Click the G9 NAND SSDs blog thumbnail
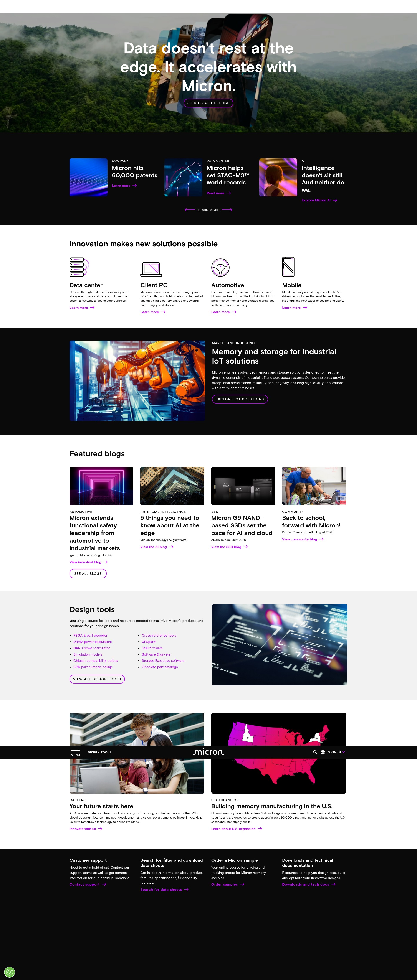Image resolution: width=417 pixels, height=980 pixels. 243,486
